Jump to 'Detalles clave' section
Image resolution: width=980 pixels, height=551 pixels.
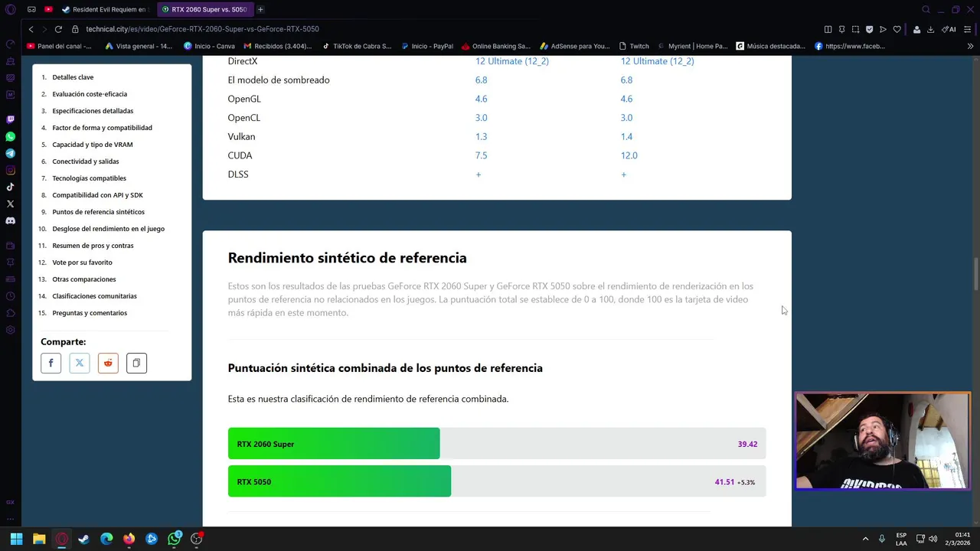(x=73, y=77)
